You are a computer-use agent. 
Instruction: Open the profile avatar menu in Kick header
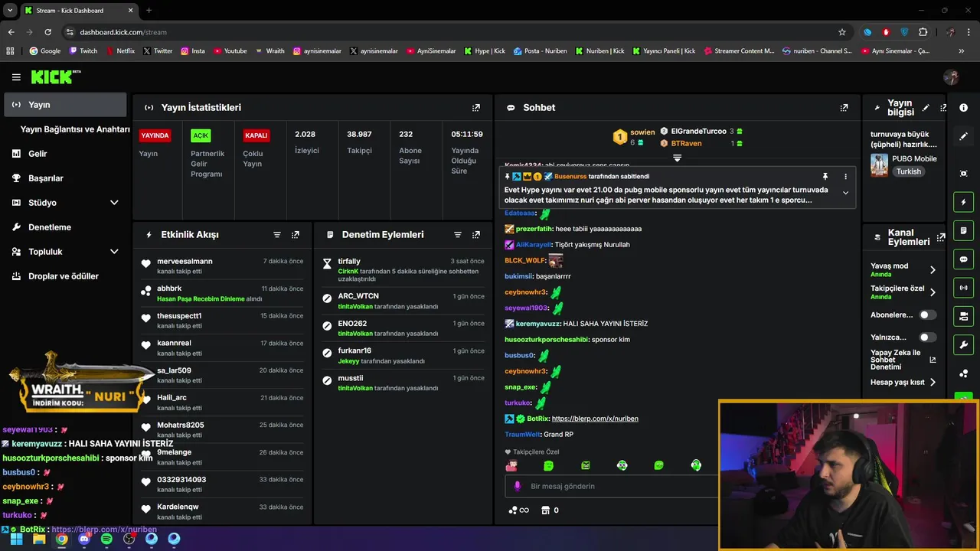click(952, 77)
